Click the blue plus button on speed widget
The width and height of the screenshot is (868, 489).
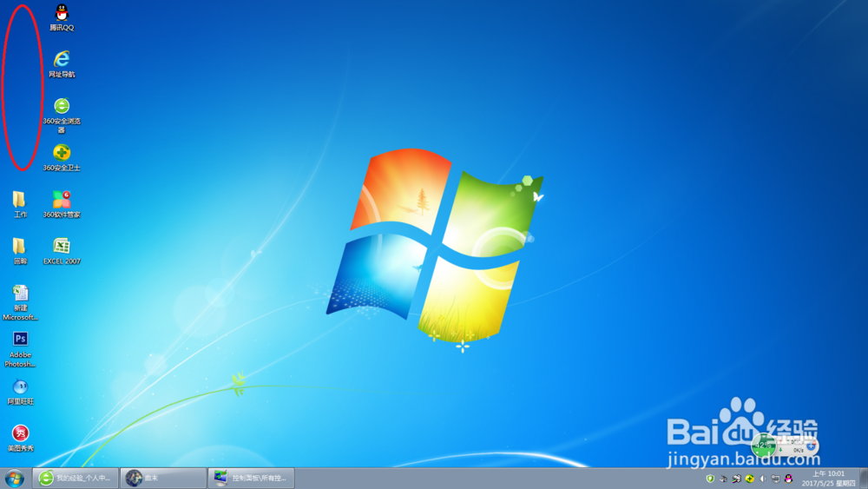coord(811,446)
